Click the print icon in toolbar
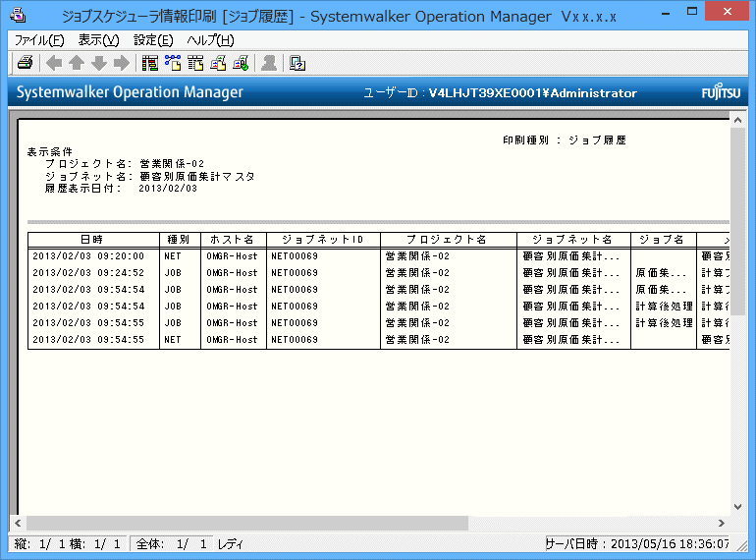The height and width of the screenshot is (560, 756). click(26, 63)
